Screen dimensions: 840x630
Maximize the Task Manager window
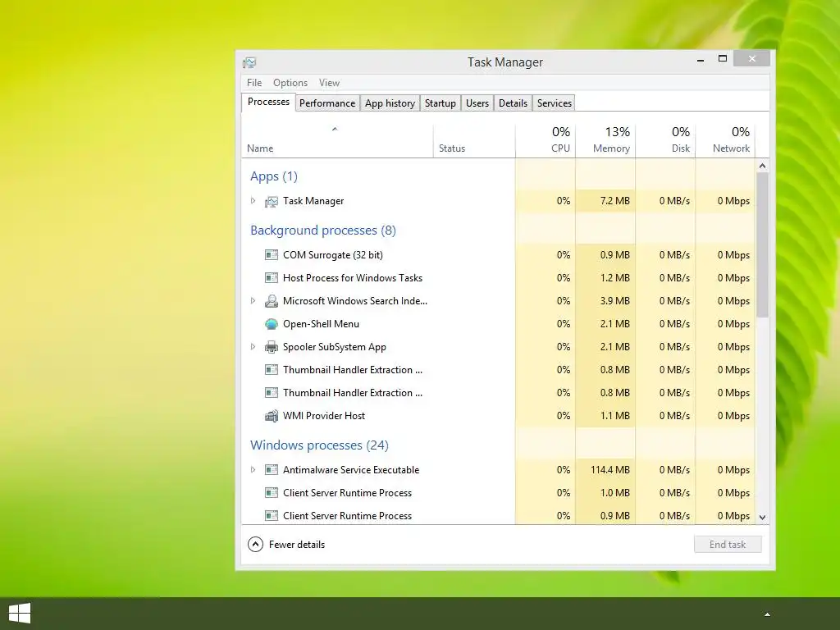(x=723, y=59)
